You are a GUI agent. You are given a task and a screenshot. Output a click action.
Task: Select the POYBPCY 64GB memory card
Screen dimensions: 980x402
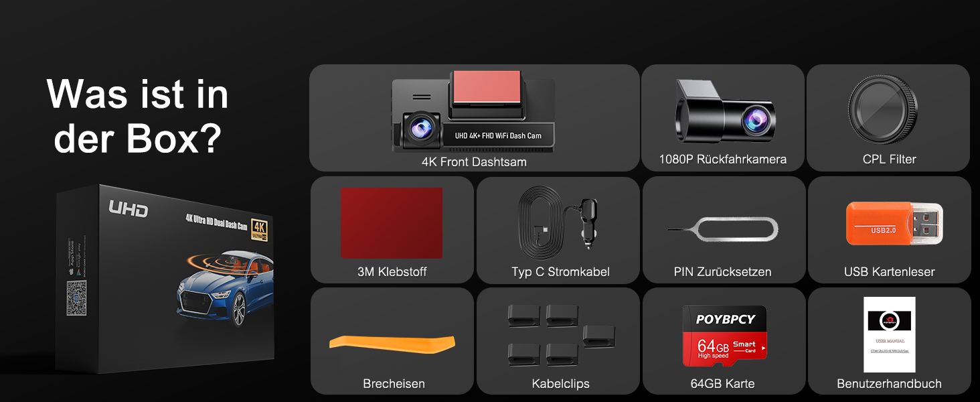[x=724, y=336]
